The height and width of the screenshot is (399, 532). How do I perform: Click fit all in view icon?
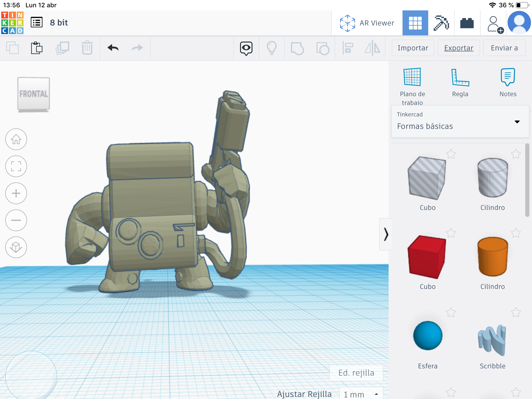click(x=16, y=166)
